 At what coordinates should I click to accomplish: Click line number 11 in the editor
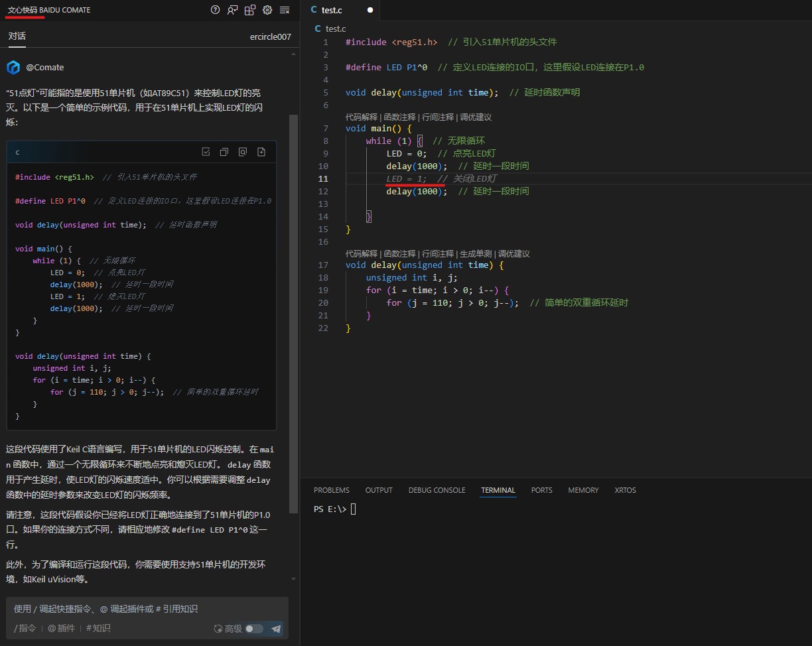tap(323, 178)
